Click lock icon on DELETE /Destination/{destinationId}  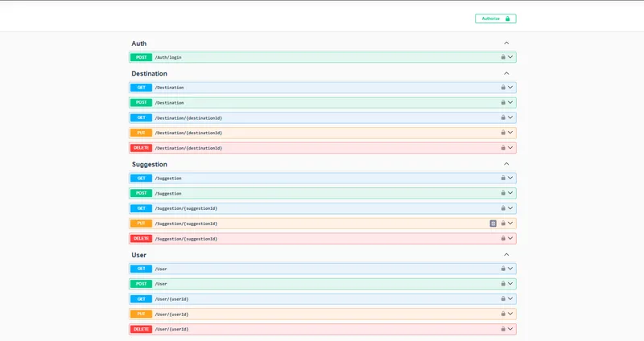pyautogui.click(x=502, y=148)
